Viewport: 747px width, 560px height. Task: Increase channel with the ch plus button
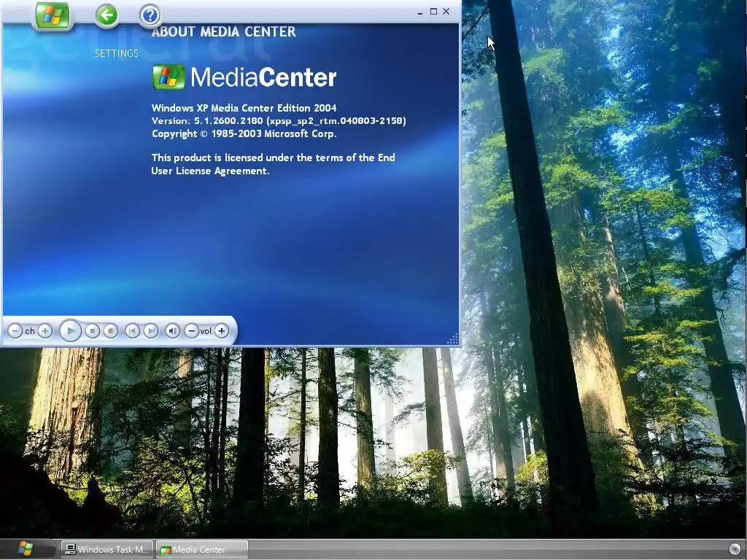tap(44, 330)
